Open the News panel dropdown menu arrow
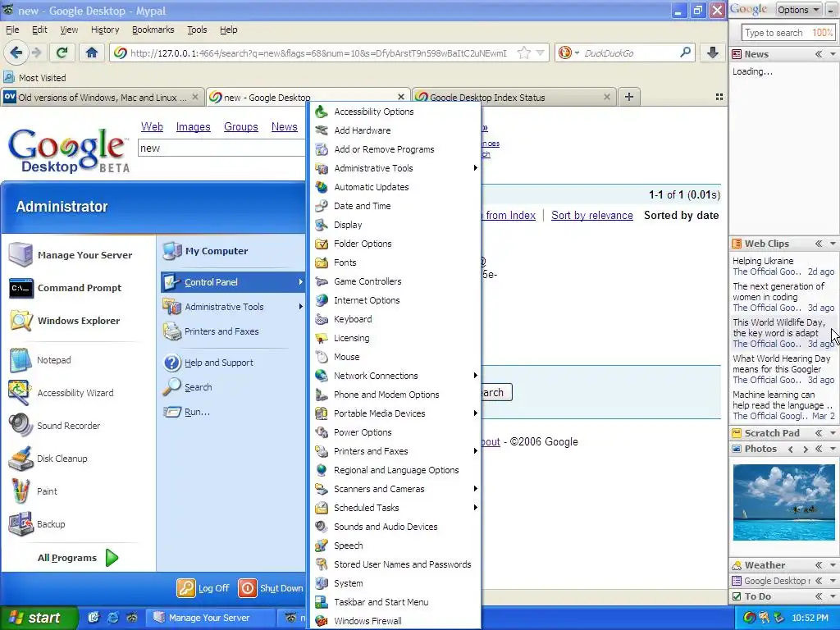 [x=833, y=54]
